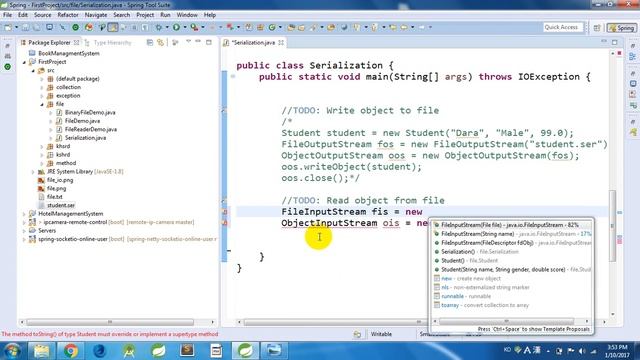This screenshot has width=640, height=360.
Task: Toggle Mark Occurrences toolbar button
Action: pos(113,27)
